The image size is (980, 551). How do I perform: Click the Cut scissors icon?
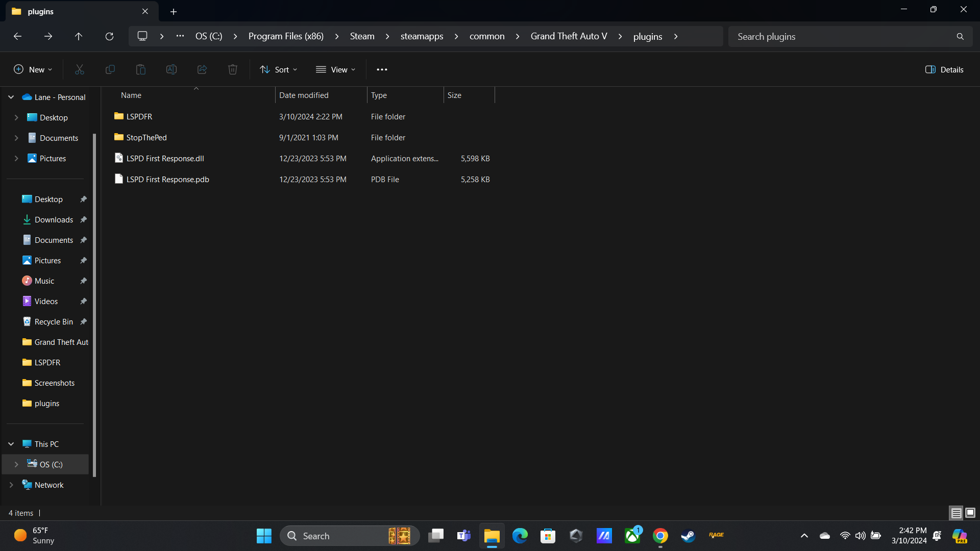pyautogui.click(x=80, y=69)
